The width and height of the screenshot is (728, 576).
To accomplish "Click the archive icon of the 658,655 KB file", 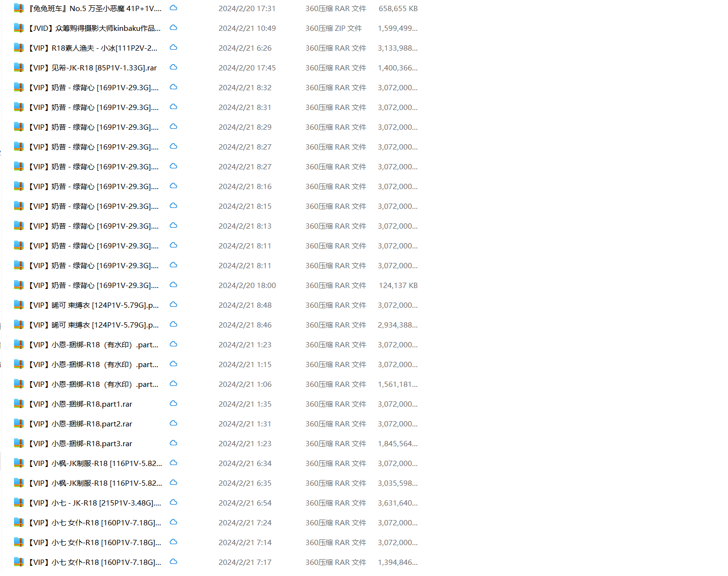I will [x=19, y=8].
